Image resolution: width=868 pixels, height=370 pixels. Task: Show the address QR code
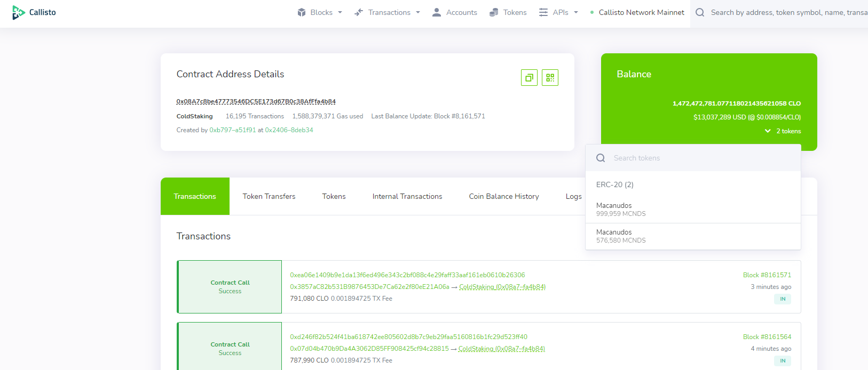coord(550,78)
